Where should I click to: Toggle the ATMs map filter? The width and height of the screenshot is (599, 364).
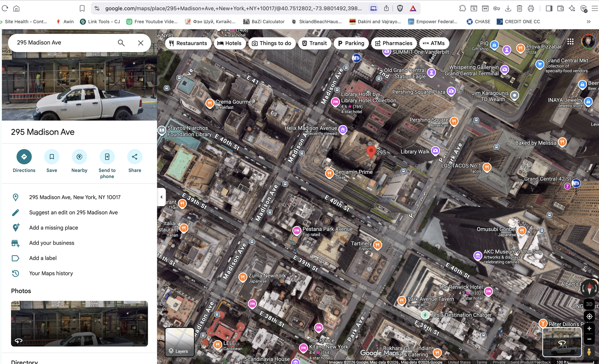434,43
